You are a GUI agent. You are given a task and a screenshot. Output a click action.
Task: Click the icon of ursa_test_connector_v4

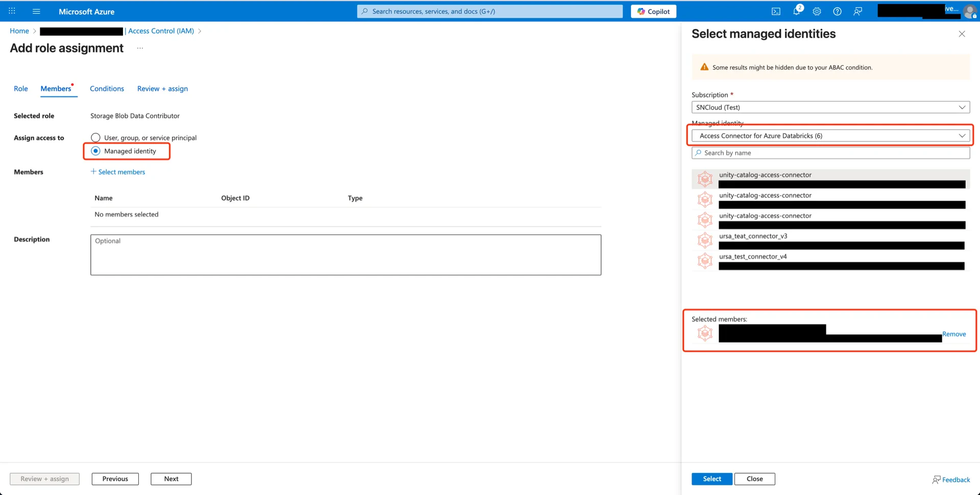tap(705, 261)
